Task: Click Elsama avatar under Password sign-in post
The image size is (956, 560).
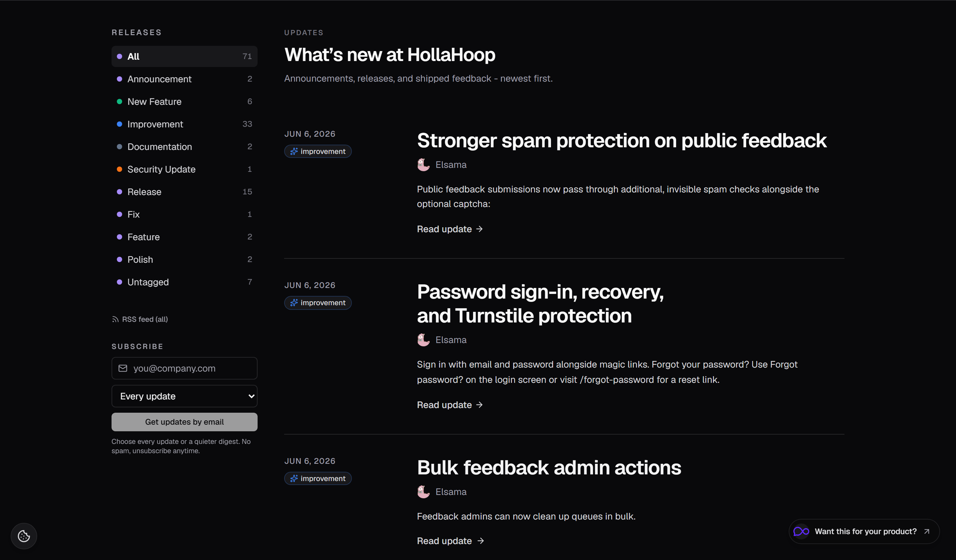Action: (423, 340)
